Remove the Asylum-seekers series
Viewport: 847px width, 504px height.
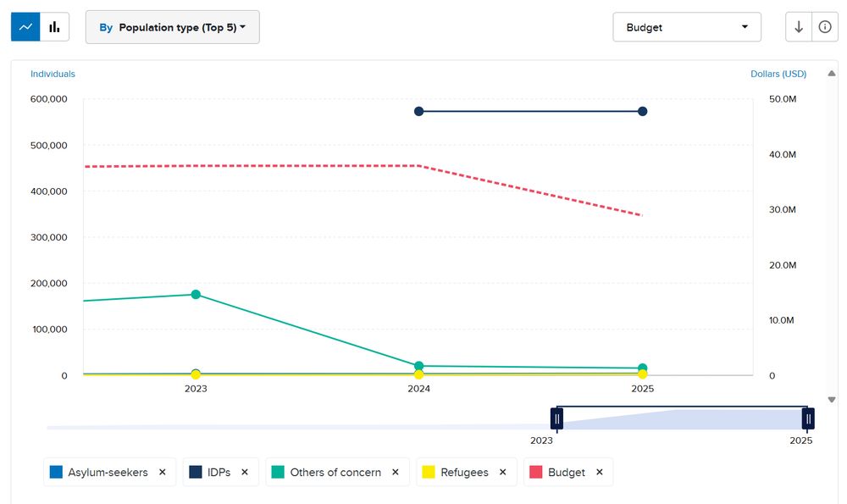click(x=163, y=473)
